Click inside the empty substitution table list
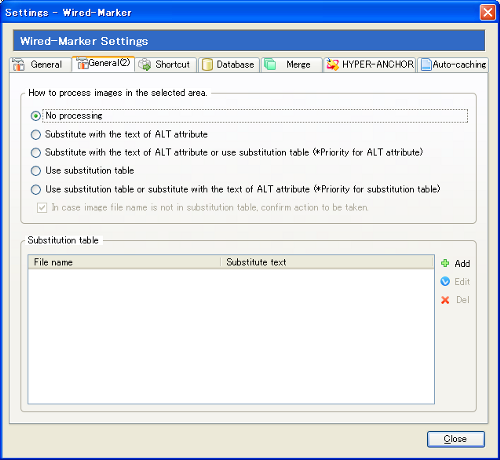The height and width of the screenshot is (460, 500). (x=231, y=336)
